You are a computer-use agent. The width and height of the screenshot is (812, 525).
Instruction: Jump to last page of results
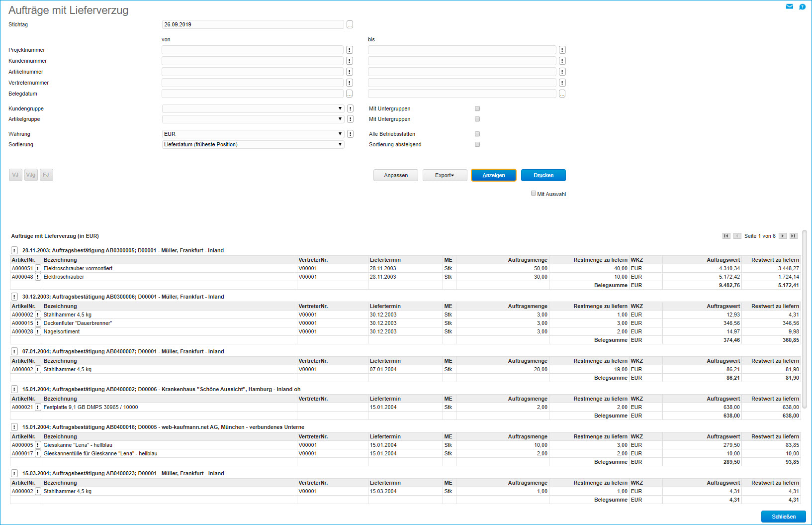(x=794, y=236)
